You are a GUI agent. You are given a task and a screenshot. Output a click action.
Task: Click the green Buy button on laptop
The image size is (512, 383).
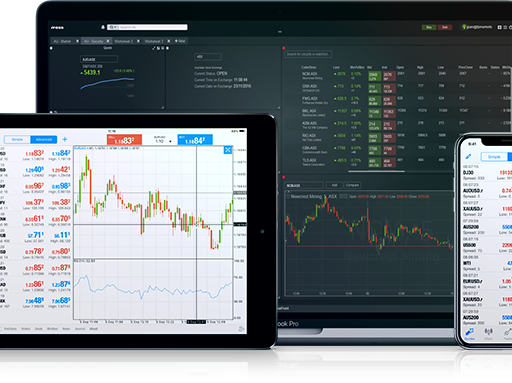429,27
